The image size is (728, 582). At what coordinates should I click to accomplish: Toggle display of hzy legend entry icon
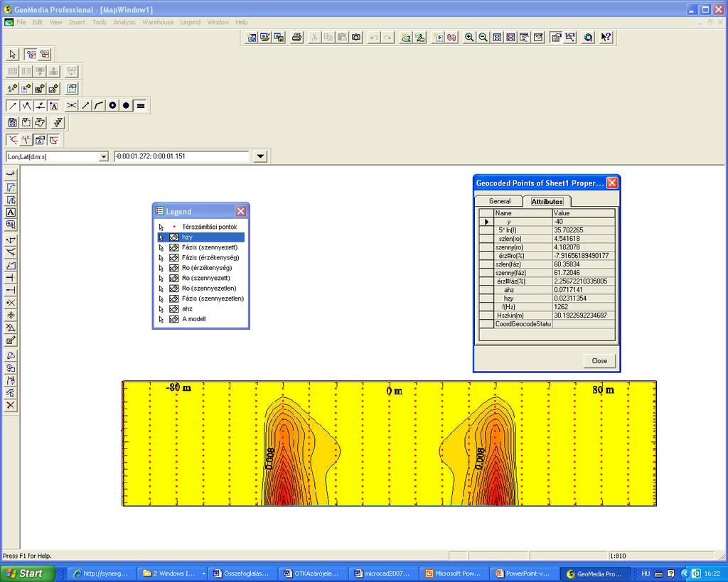coord(174,237)
